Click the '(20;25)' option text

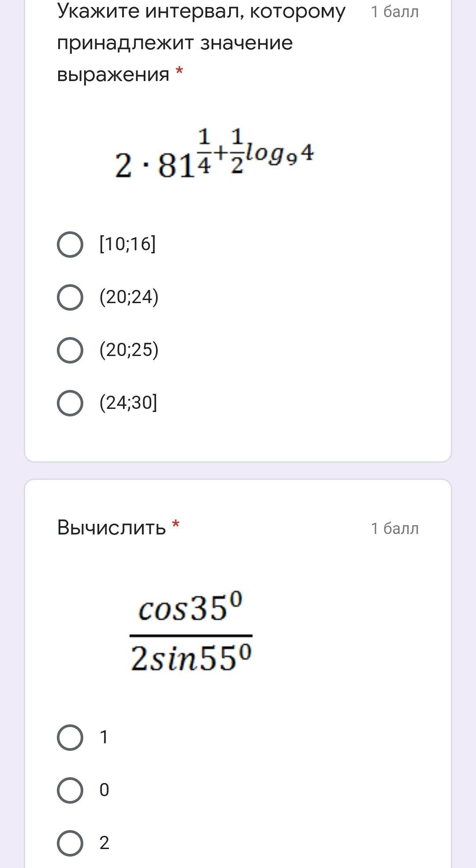pos(129,350)
